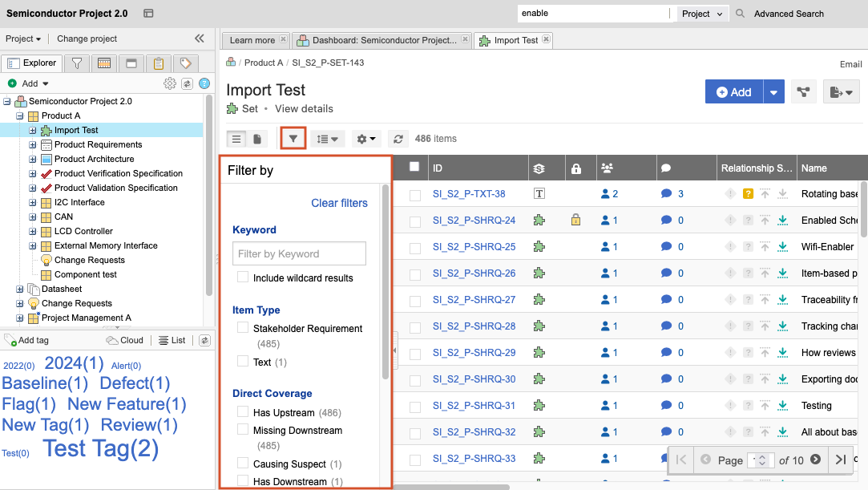Select the clipboard panel tab in the sidebar
The width and height of the screenshot is (868, 490).
pos(158,63)
